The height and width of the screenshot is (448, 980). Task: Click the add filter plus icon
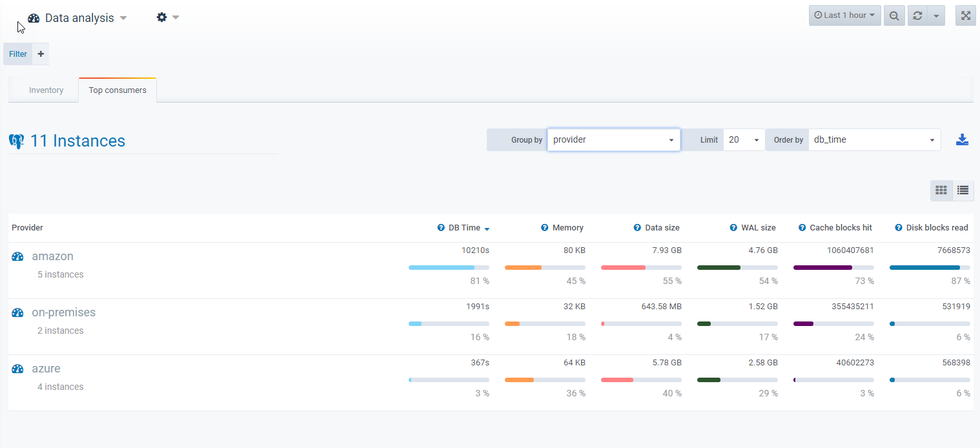click(x=41, y=54)
